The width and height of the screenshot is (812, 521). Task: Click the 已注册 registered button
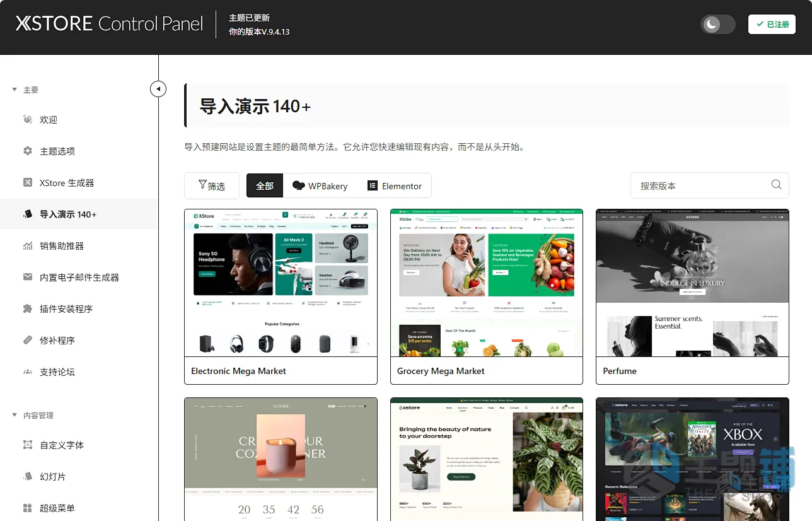(x=772, y=24)
